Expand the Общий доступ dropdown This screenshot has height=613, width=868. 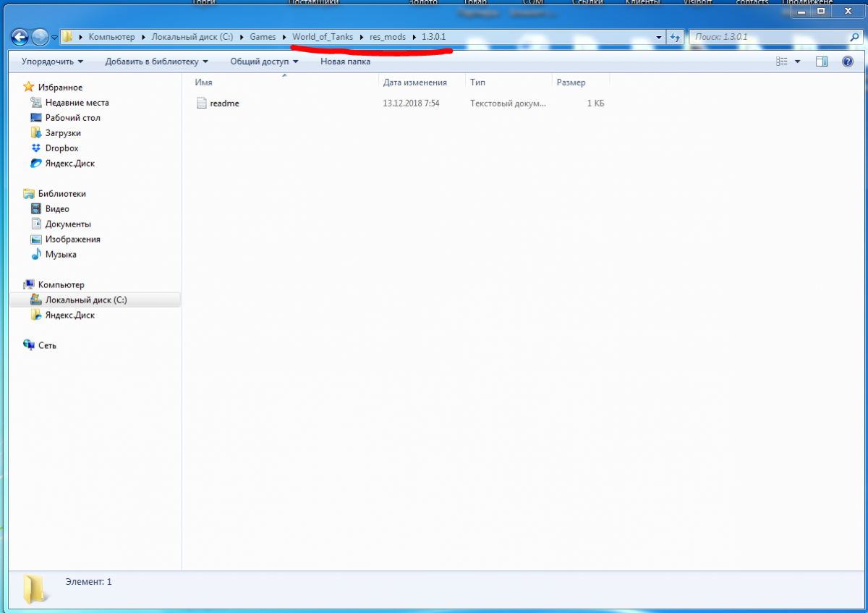[264, 62]
